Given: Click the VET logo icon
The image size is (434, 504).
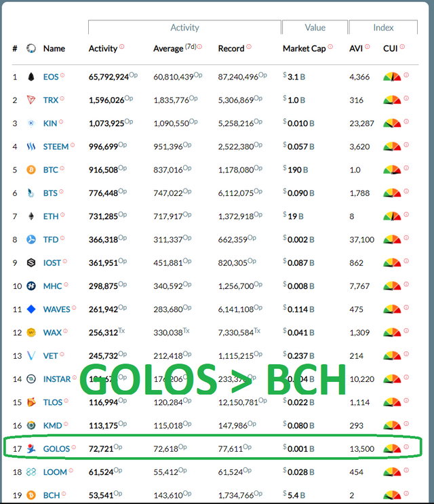Looking at the screenshot, I should (x=31, y=356).
